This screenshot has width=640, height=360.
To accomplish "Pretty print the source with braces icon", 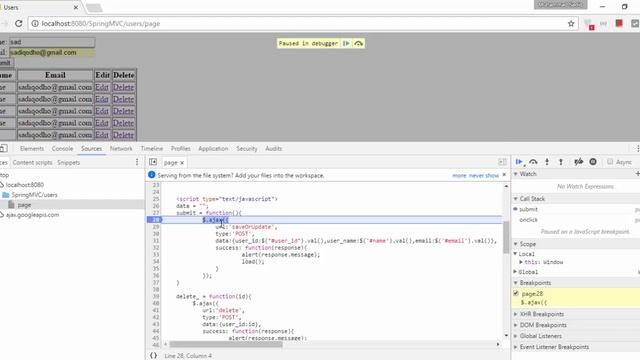I will click(x=153, y=356).
